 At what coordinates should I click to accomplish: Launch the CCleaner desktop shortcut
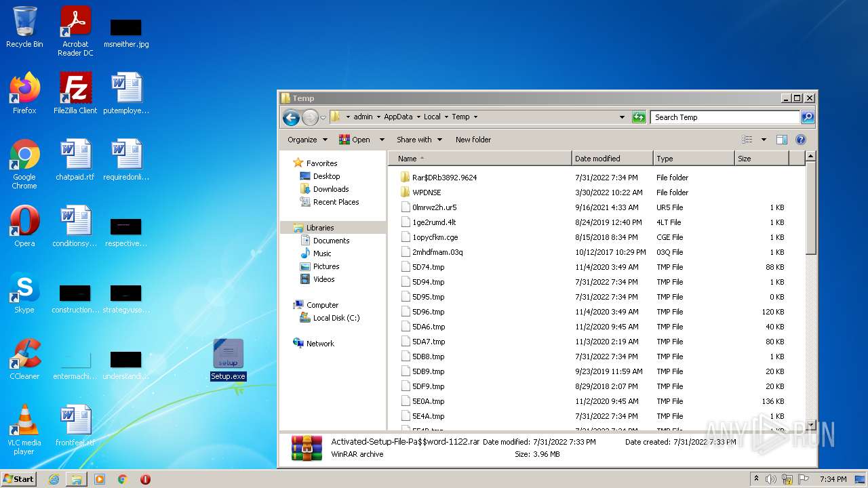click(x=24, y=359)
